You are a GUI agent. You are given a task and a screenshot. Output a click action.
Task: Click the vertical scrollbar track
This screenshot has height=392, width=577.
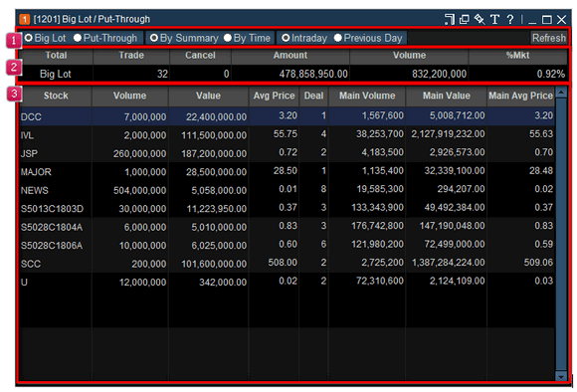click(561, 234)
